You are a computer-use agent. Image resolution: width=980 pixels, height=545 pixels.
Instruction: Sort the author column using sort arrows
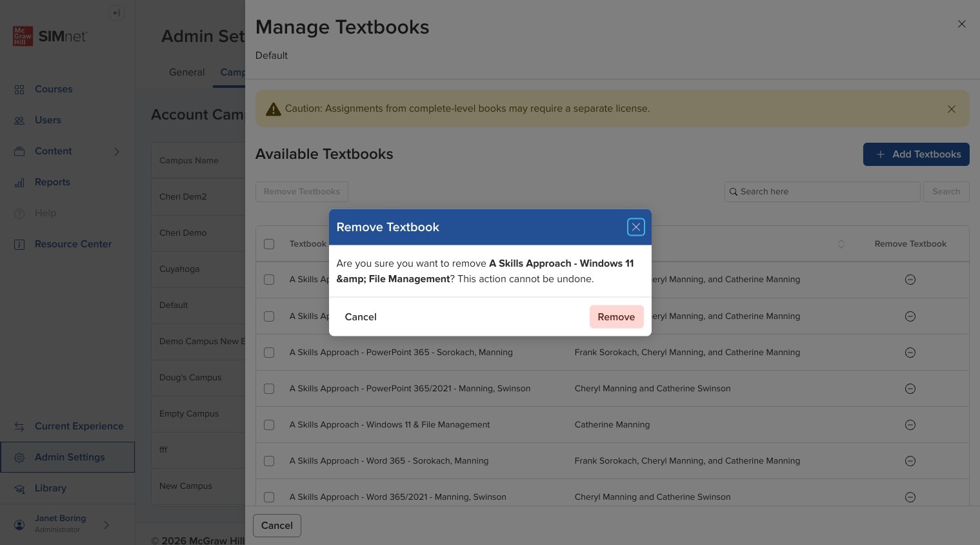click(841, 244)
